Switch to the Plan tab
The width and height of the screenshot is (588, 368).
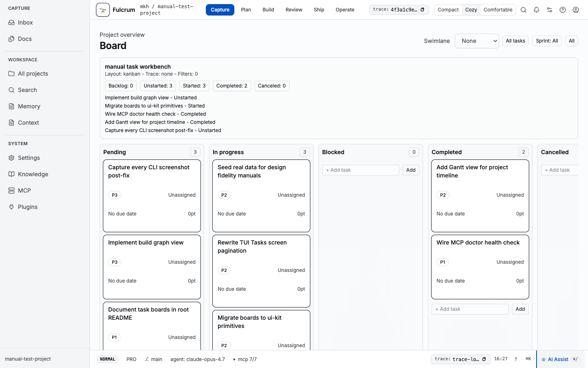click(x=246, y=10)
